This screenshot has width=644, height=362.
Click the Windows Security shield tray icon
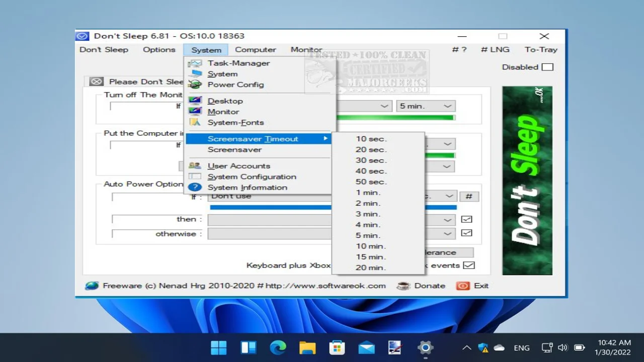(483, 347)
